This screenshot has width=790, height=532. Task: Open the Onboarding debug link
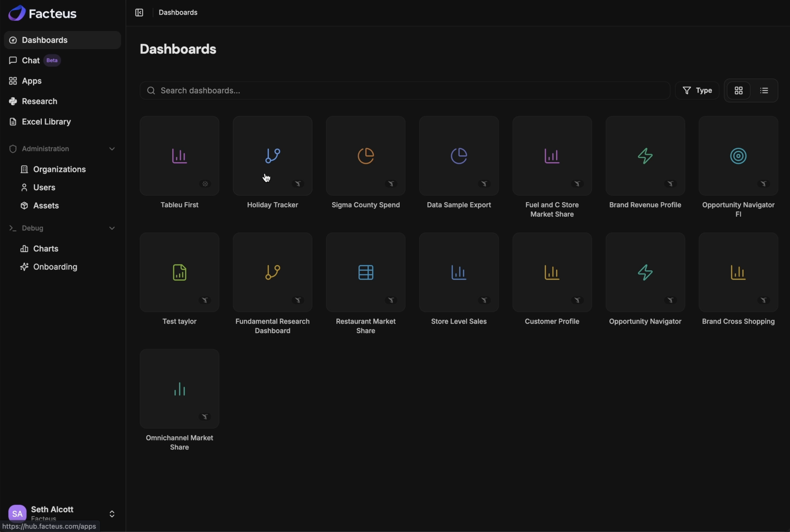coord(55,267)
